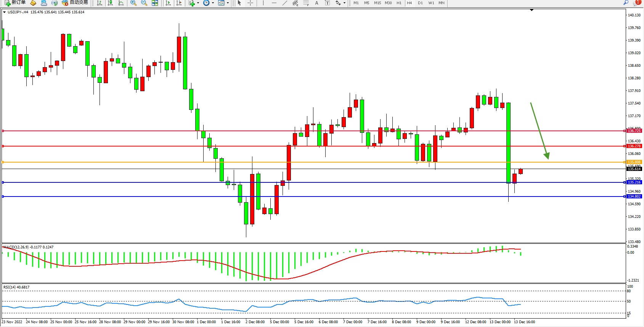This screenshot has width=644, height=327.
Task: Select the horizontal line tool
Action: (x=274, y=3)
